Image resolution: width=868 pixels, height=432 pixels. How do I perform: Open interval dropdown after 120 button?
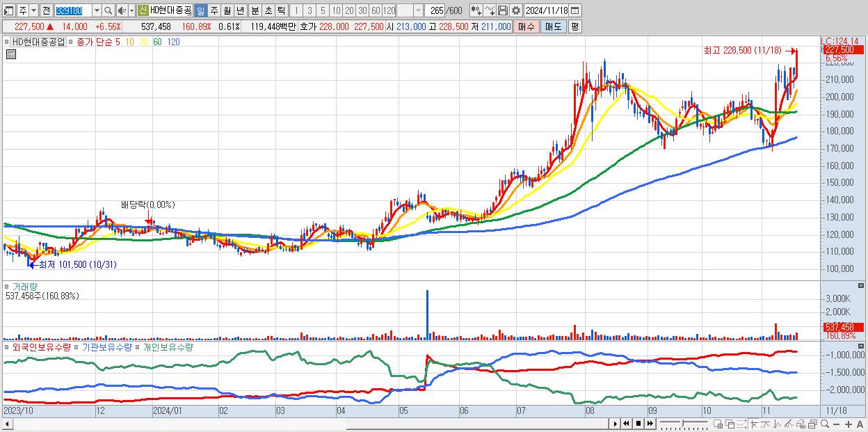pos(418,10)
